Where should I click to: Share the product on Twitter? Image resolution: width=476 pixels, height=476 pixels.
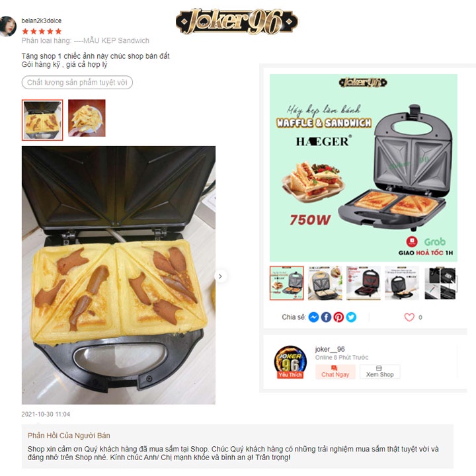351,317
